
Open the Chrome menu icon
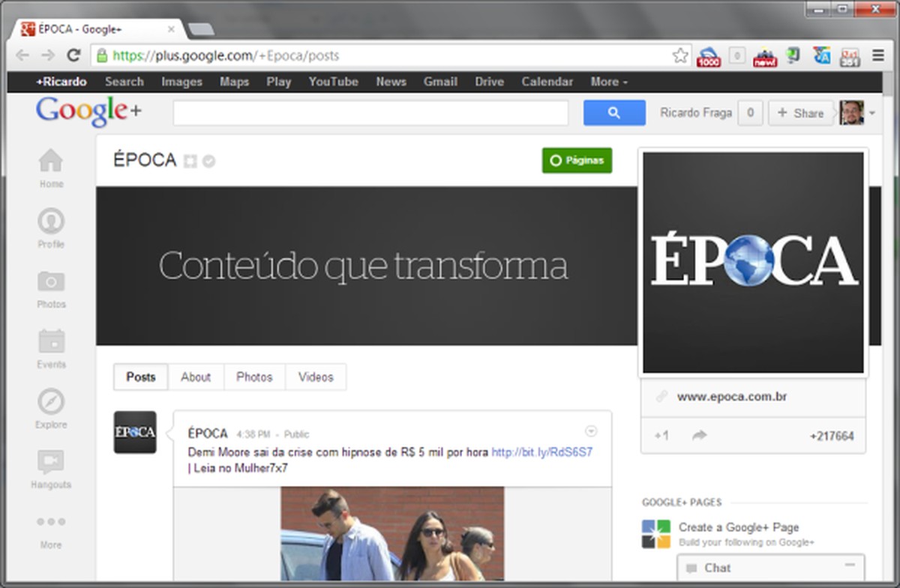coord(878,55)
